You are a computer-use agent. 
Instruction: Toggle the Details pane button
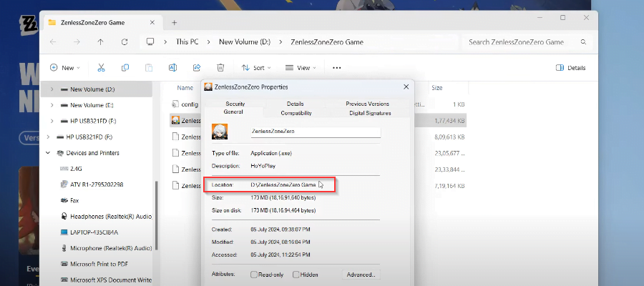click(x=570, y=68)
